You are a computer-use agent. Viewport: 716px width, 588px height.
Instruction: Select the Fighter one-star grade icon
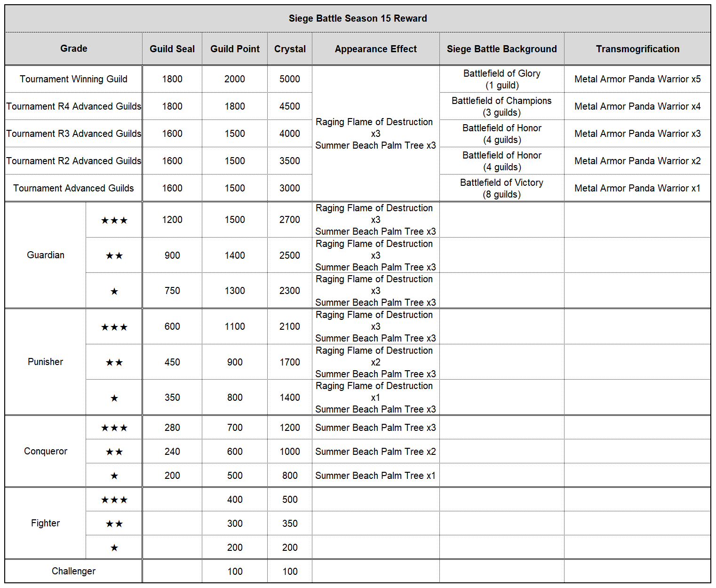(114, 548)
